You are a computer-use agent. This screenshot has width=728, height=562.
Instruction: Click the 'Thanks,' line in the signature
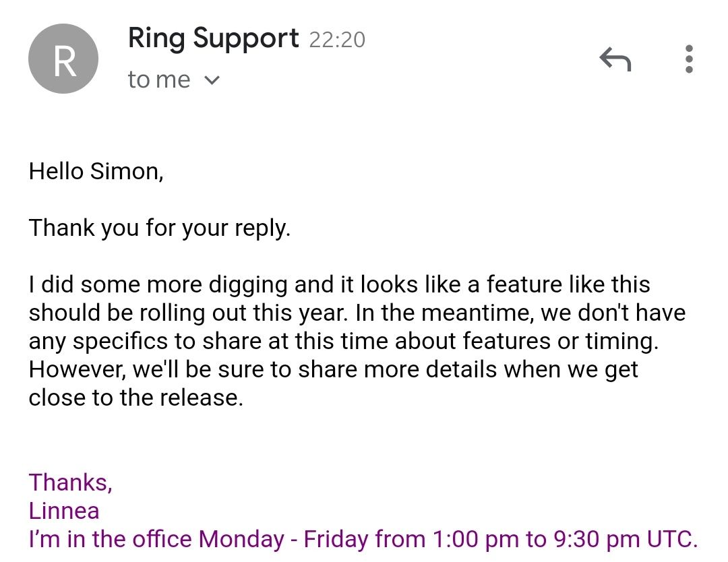coord(70,482)
